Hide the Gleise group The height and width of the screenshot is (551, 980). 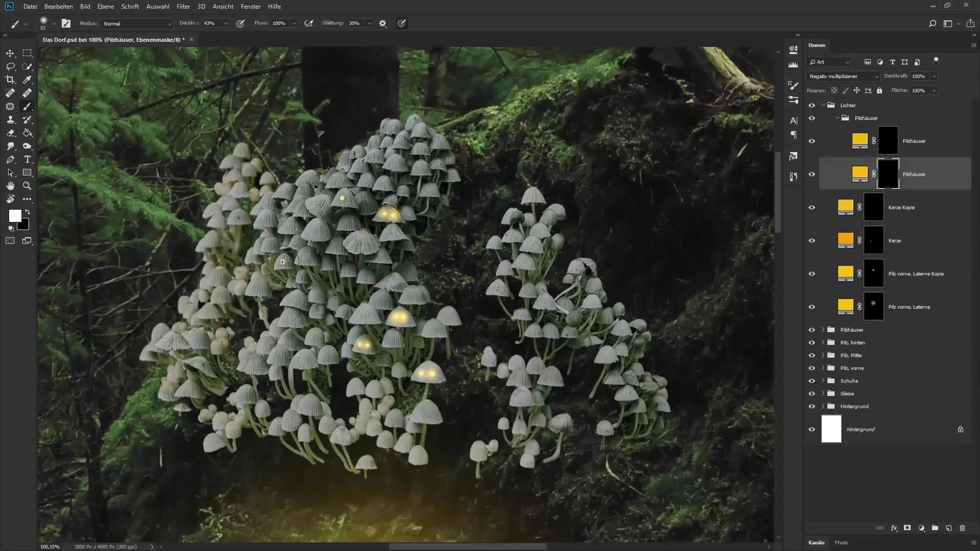(x=812, y=393)
